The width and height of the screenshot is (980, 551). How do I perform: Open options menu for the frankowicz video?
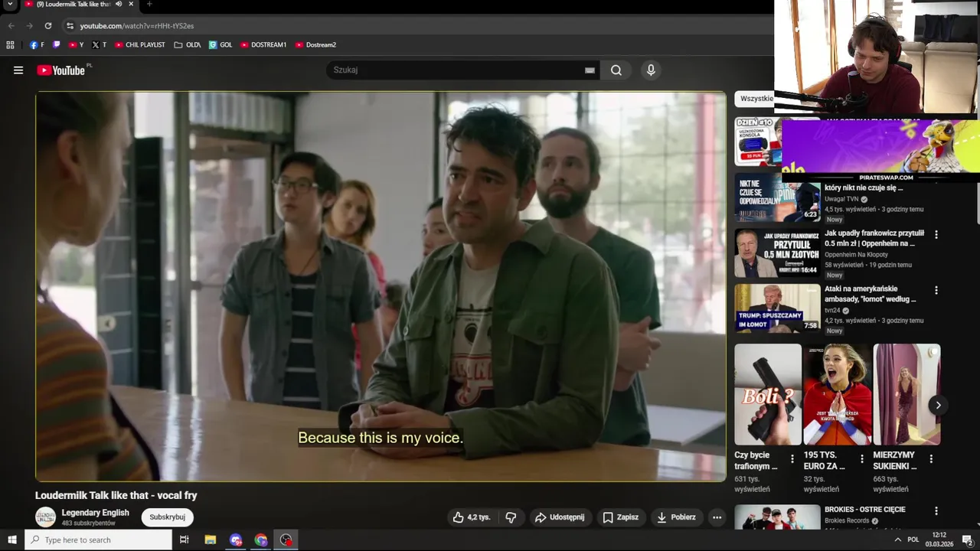tap(936, 235)
